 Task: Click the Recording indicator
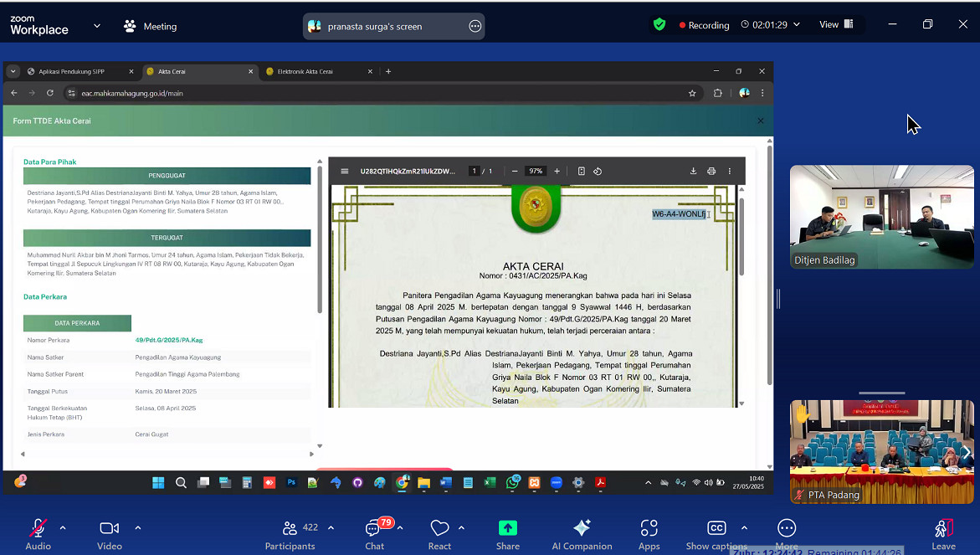point(704,25)
